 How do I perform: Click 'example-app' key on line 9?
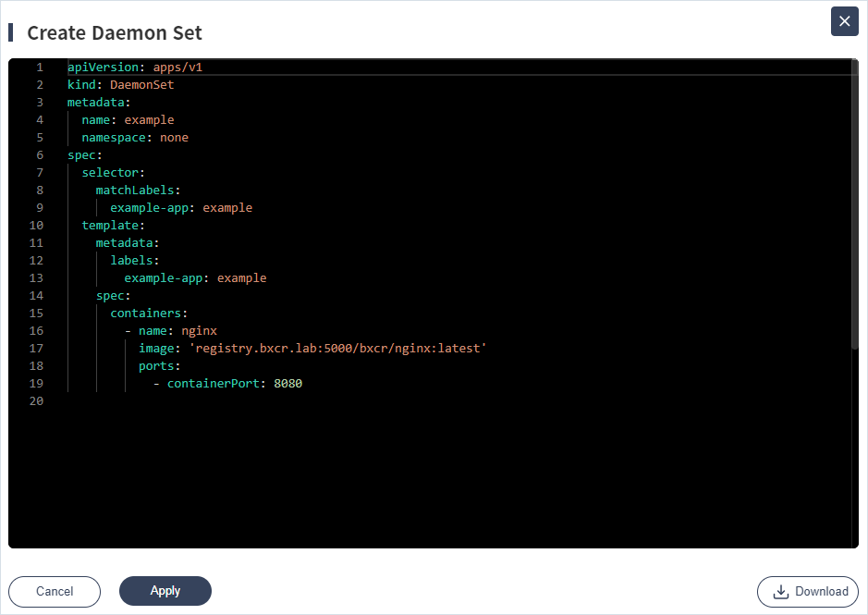[149, 208]
